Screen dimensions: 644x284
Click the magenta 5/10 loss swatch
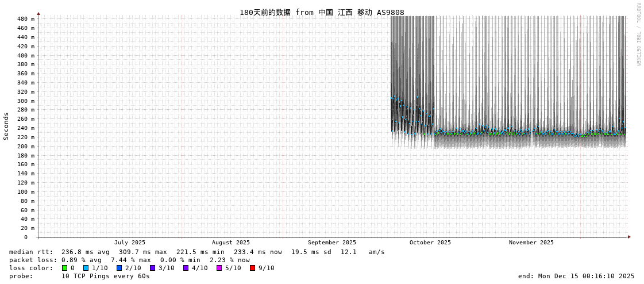point(219,268)
